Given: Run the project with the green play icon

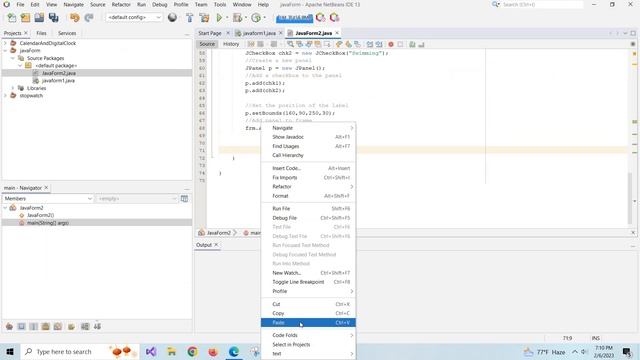Looking at the screenshot, I should [x=219, y=18].
